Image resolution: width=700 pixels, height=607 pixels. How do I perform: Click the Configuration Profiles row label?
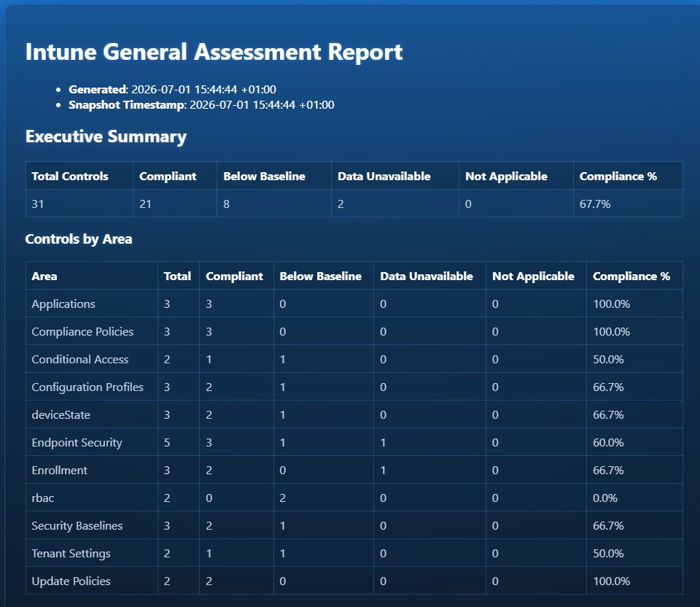(87, 387)
